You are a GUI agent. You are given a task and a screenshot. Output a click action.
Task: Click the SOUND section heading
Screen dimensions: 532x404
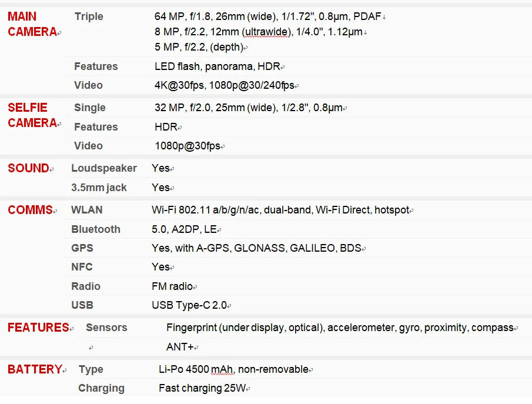[28, 168]
